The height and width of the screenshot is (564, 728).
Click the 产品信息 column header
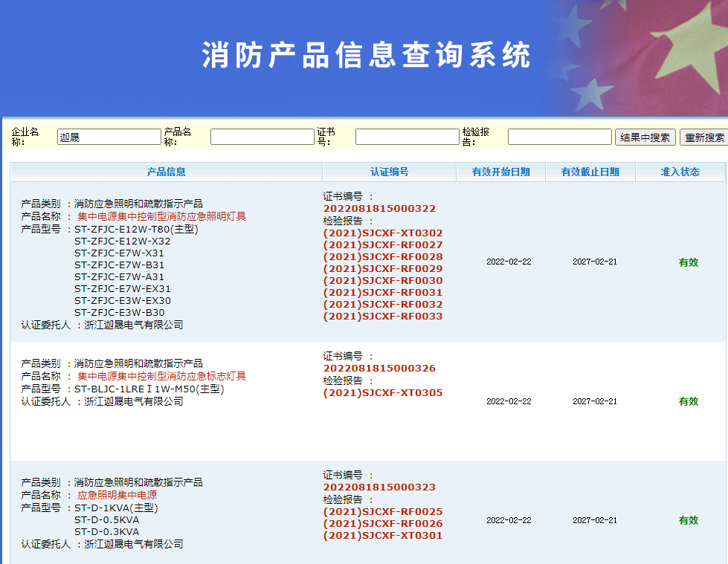tap(166, 172)
